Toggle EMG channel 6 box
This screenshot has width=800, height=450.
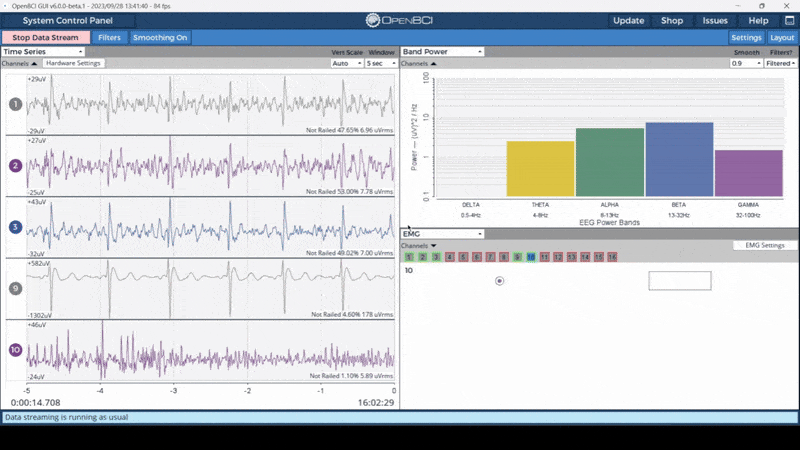477,257
